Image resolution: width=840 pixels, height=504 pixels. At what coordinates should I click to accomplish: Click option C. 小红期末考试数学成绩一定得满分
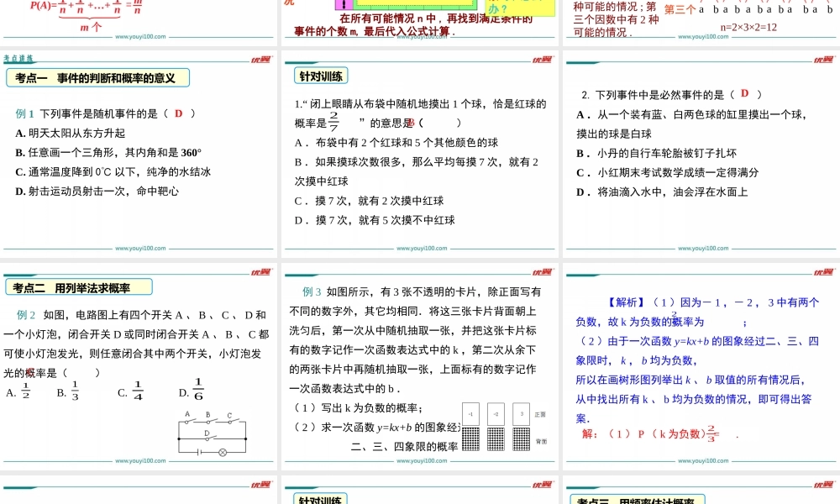[x=668, y=172]
